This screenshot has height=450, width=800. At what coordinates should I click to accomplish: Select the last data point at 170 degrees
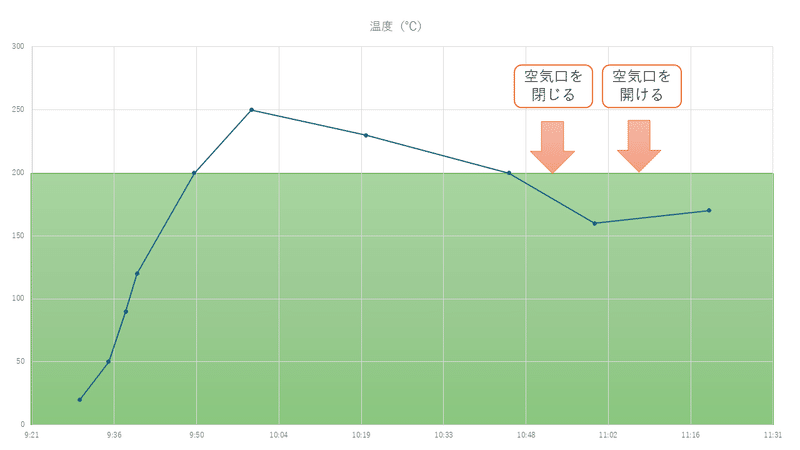click(709, 210)
